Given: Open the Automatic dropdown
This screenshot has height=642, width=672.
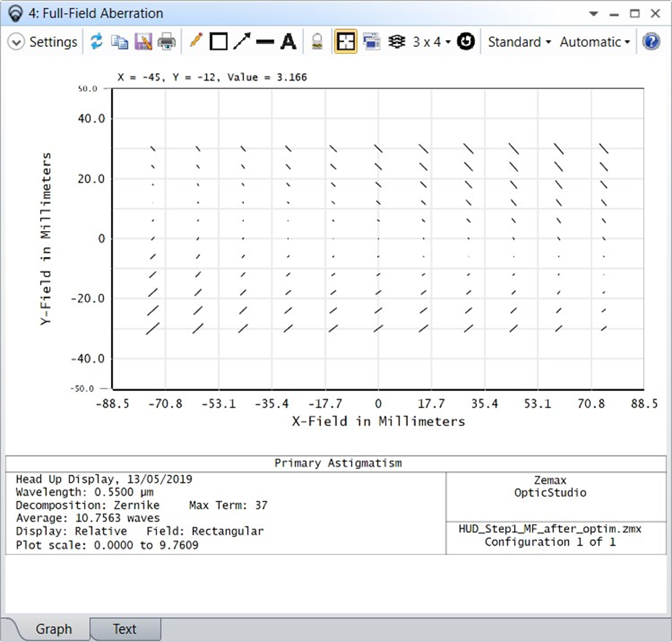Looking at the screenshot, I should [x=595, y=42].
